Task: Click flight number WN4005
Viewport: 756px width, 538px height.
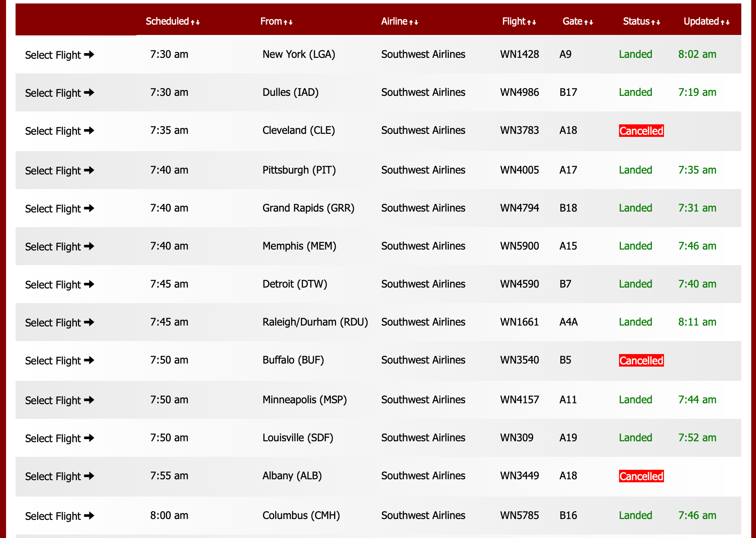Action: [x=519, y=170]
